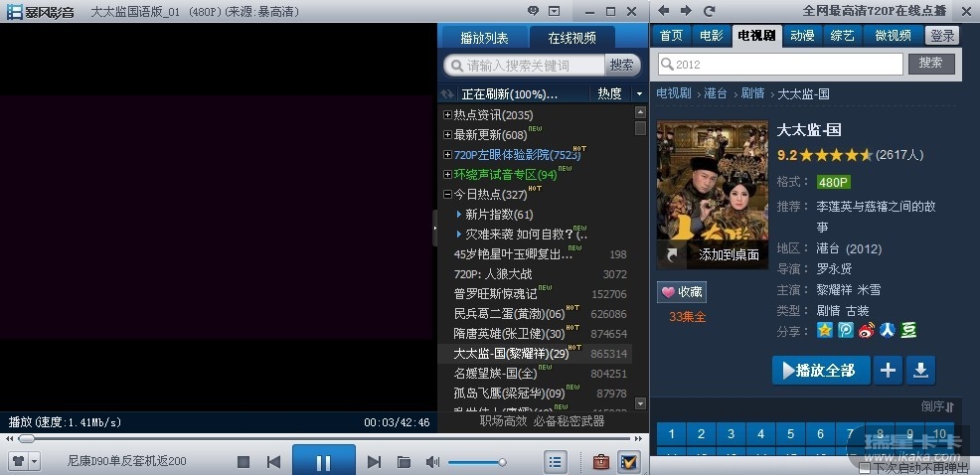The height and width of the screenshot is (475, 980).
Task: Click the 搜索 button in browser panel
Action: [931, 64]
